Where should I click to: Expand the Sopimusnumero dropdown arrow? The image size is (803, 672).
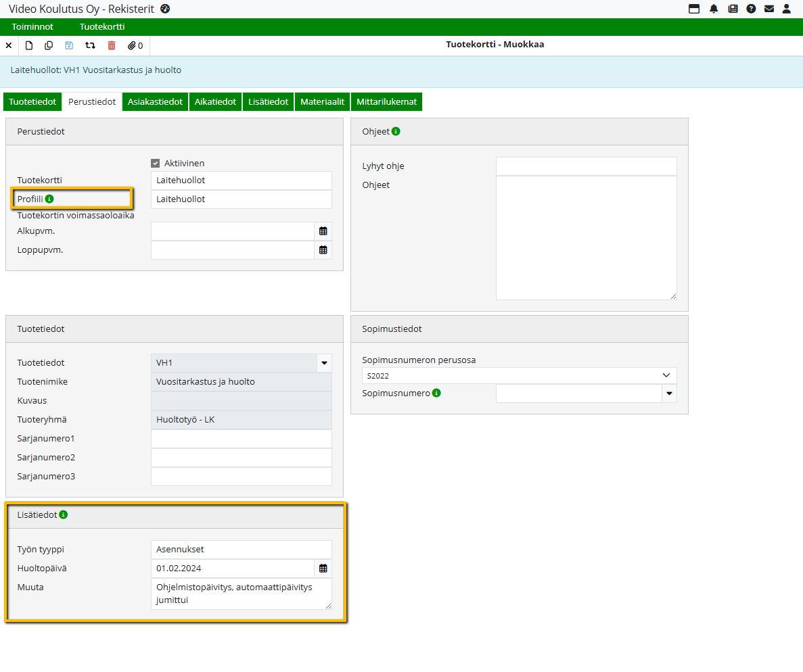point(669,393)
